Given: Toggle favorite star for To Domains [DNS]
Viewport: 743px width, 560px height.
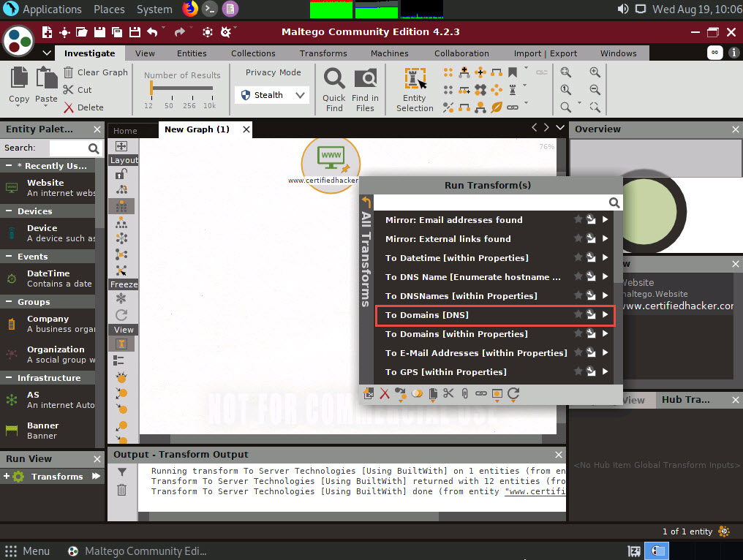Looking at the screenshot, I should (578, 314).
